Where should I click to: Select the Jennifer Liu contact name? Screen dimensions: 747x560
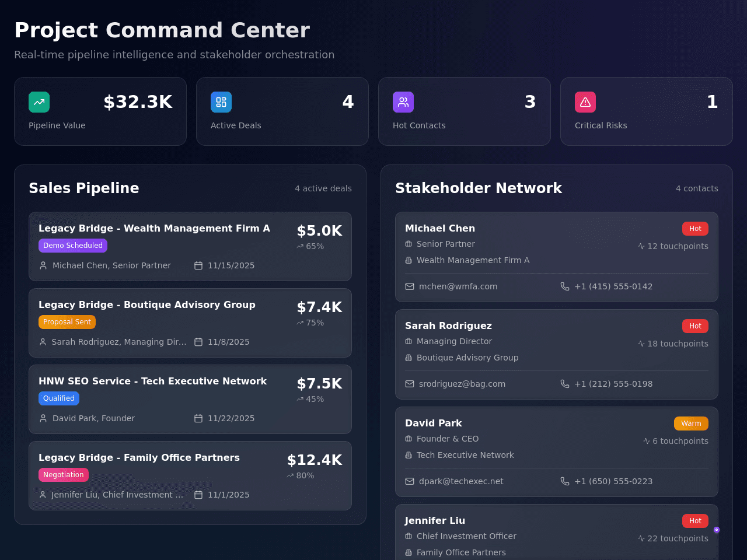pos(435,521)
